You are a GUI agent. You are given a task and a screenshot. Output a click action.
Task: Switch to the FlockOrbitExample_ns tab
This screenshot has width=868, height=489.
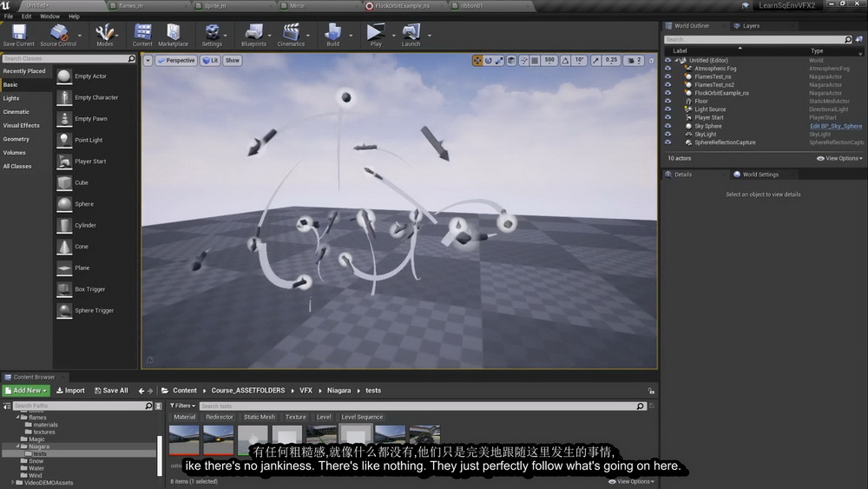coord(404,5)
